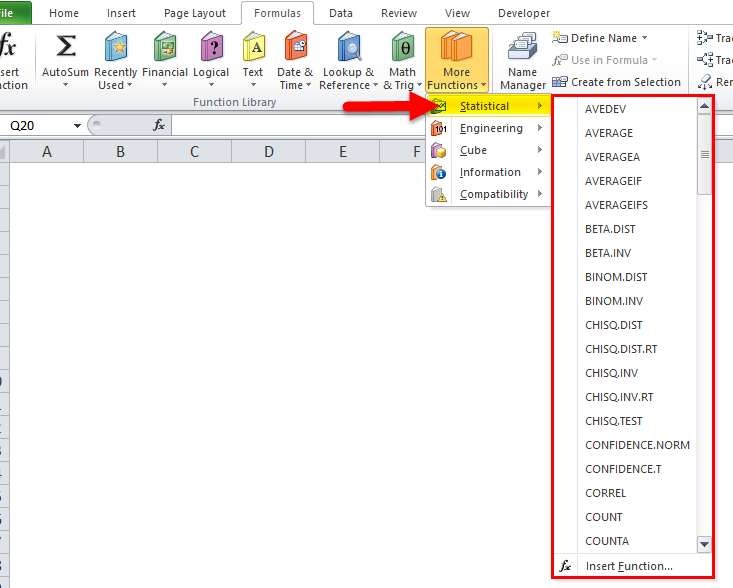Open the Name Box dropdown arrow
This screenshot has height=588, width=733.
coord(77,126)
